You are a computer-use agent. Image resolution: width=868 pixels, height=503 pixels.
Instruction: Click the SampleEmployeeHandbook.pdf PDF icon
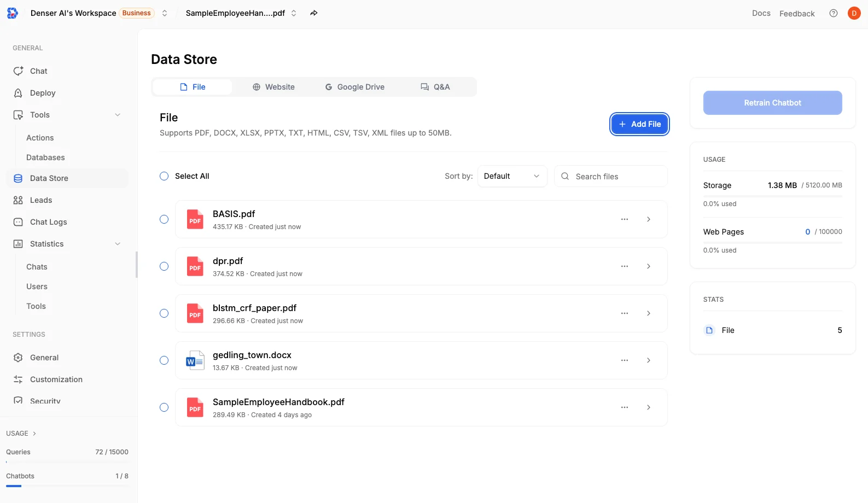click(x=195, y=407)
